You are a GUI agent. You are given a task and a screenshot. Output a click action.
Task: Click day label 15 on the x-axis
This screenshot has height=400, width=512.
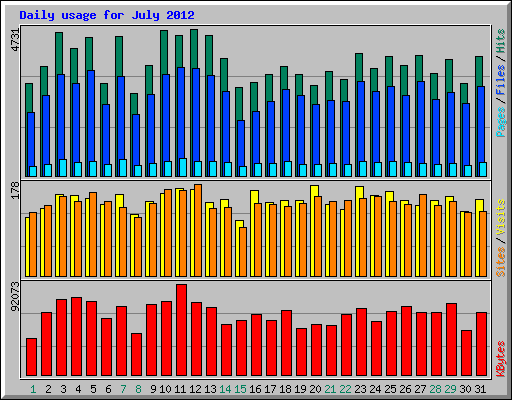(x=240, y=389)
